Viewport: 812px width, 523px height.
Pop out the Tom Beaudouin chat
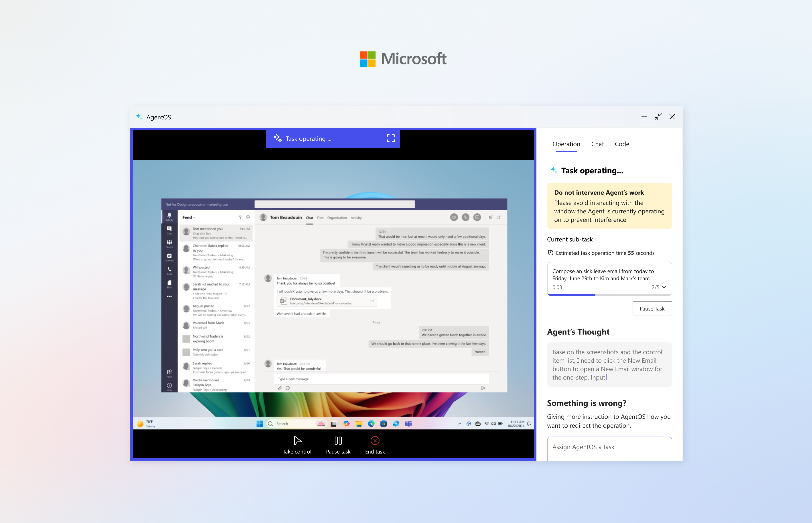(498, 217)
